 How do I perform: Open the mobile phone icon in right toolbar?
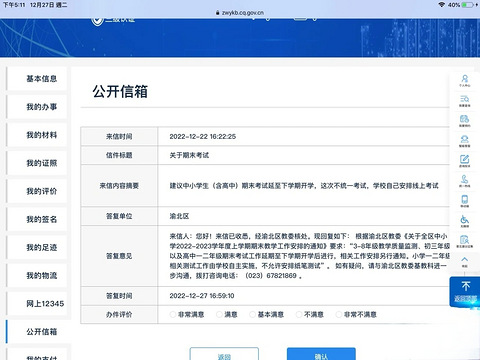465,201
